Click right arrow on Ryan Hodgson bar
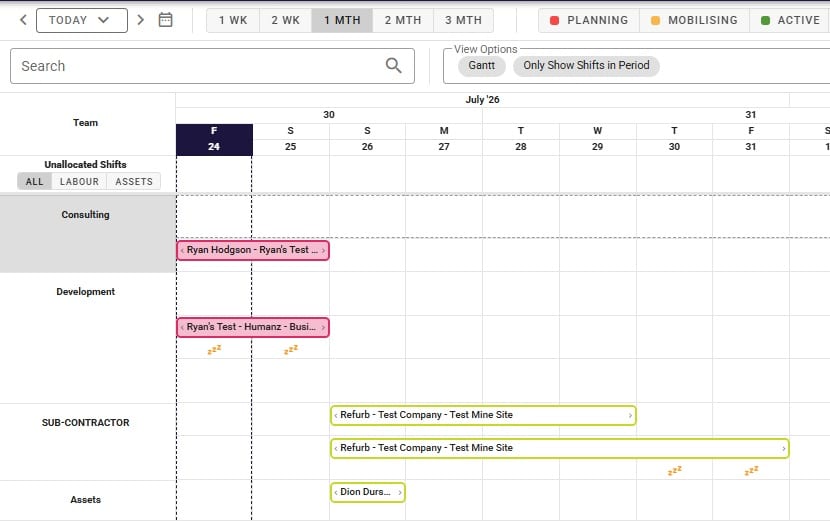 pyautogui.click(x=323, y=250)
